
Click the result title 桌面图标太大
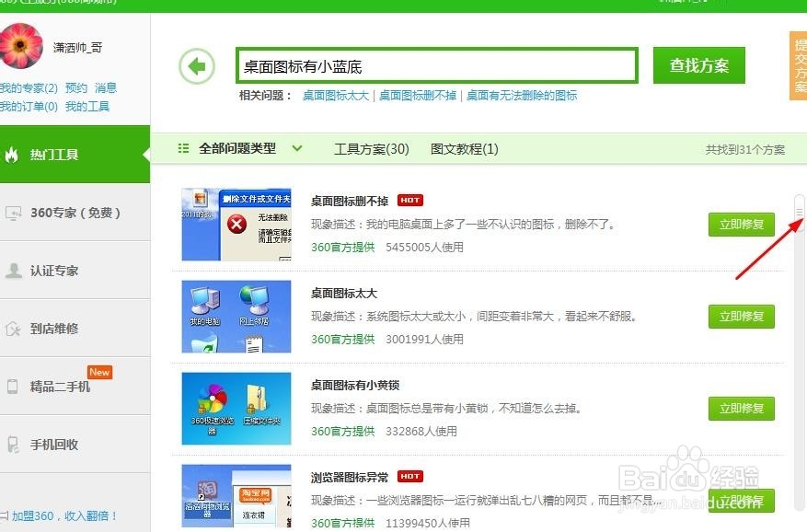(344, 293)
